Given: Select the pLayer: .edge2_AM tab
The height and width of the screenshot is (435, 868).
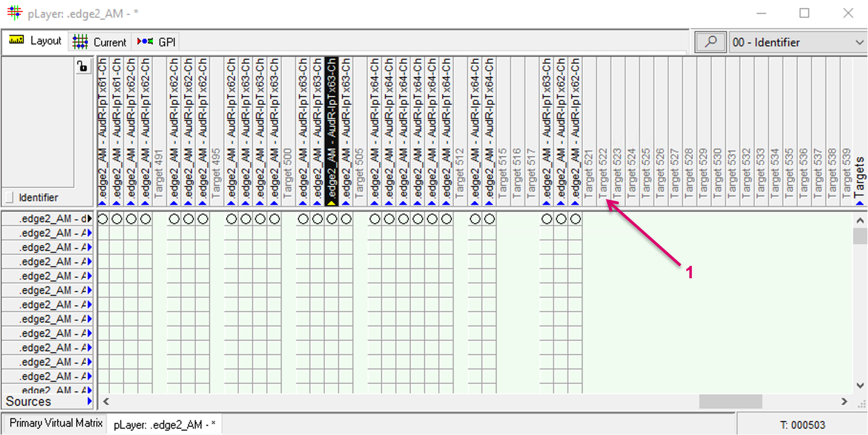Looking at the screenshot, I should click(x=164, y=424).
